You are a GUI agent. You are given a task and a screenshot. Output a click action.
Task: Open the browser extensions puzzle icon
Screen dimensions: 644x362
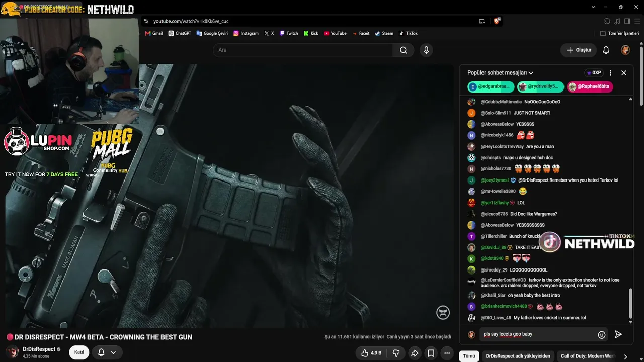point(607,21)
